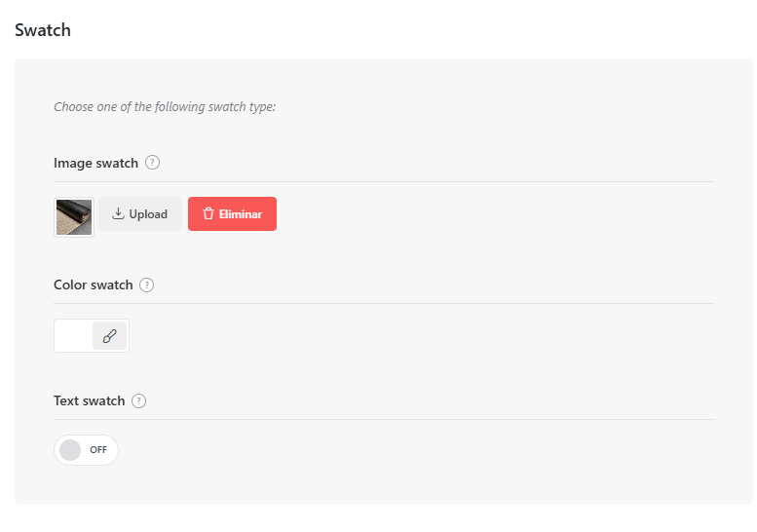Viewport: 757px width, 532px height.
Task: Select the rolled fabric swatch thumbnail
Action: (x=74, y=217)
